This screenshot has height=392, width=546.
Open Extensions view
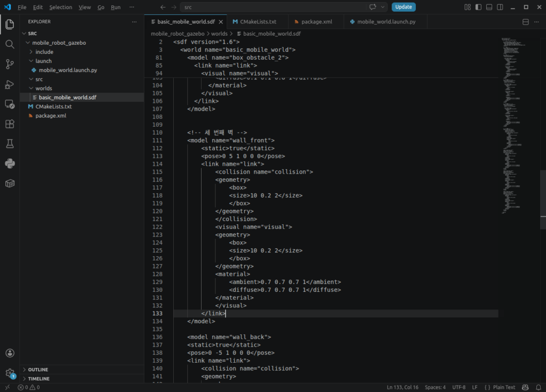point(10,124)
